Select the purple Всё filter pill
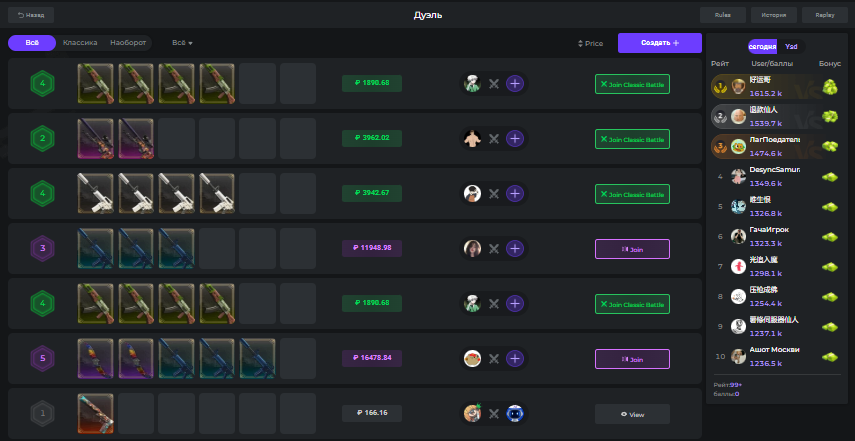This screenshot has width=855, height=441. tap(32, 43)
